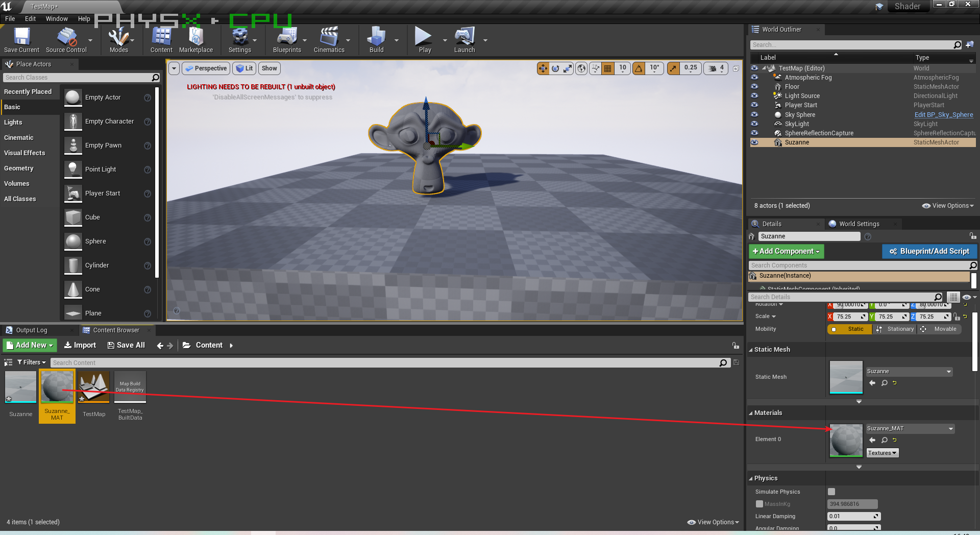Screen dimensions: 980x535
Task: Open the Content toolbar button
Action: tap(161, 40)
